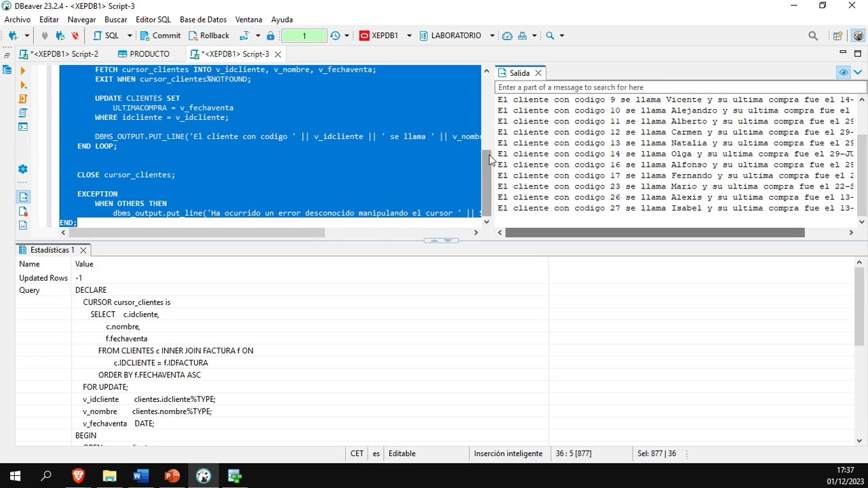
Task: Open the dashboard gauge icon
Action: tap(507, 36)
